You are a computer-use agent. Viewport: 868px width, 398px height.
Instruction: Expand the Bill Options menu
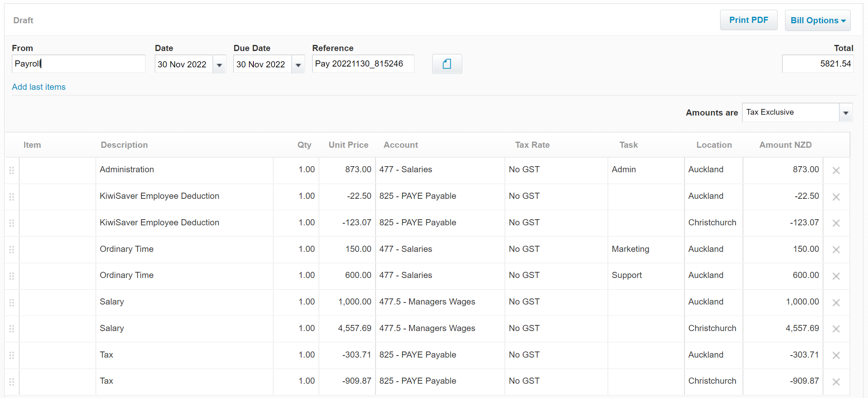(818, 20)
